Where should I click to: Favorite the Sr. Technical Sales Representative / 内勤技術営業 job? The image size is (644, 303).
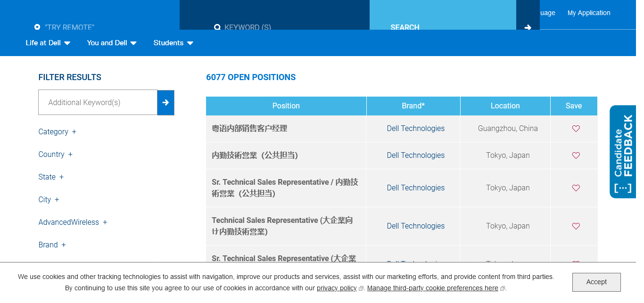576,188
